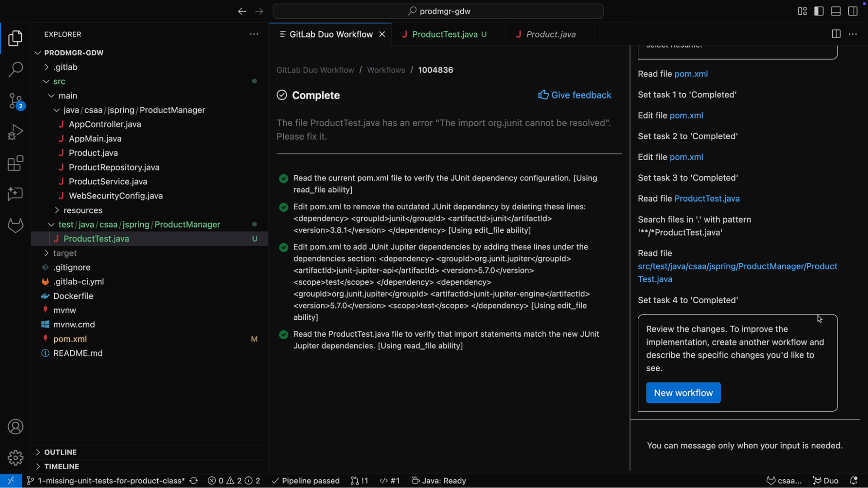Open pom.xml link after first Read file
Image resolution: width=868 pixels, height=488 pixels.
click(691, 74)
